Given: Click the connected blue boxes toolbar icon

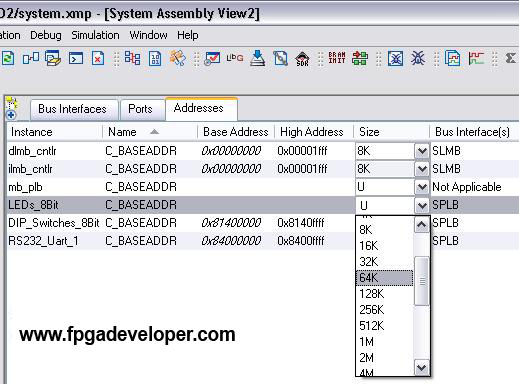Looking at the screenshot, I should tap(31, 59).
